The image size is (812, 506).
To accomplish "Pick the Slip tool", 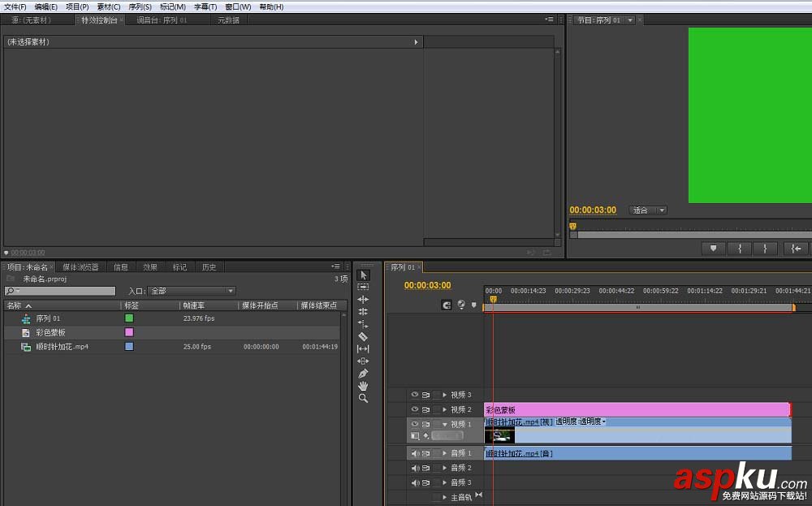I will pos(363,348).
